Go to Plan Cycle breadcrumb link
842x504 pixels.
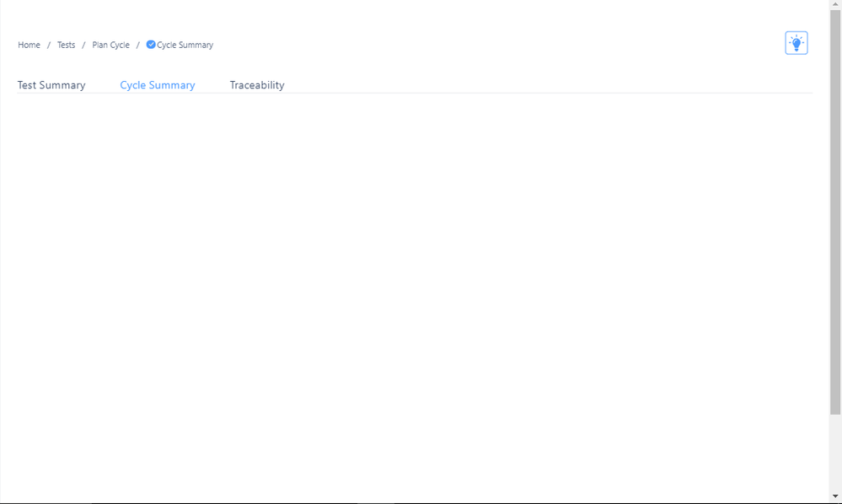(x=110, y=45)
